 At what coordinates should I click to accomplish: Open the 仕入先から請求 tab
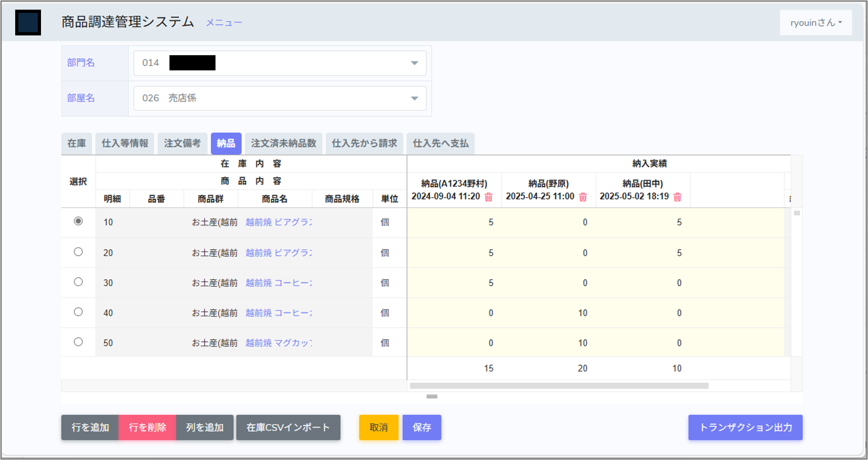(364, 144)
